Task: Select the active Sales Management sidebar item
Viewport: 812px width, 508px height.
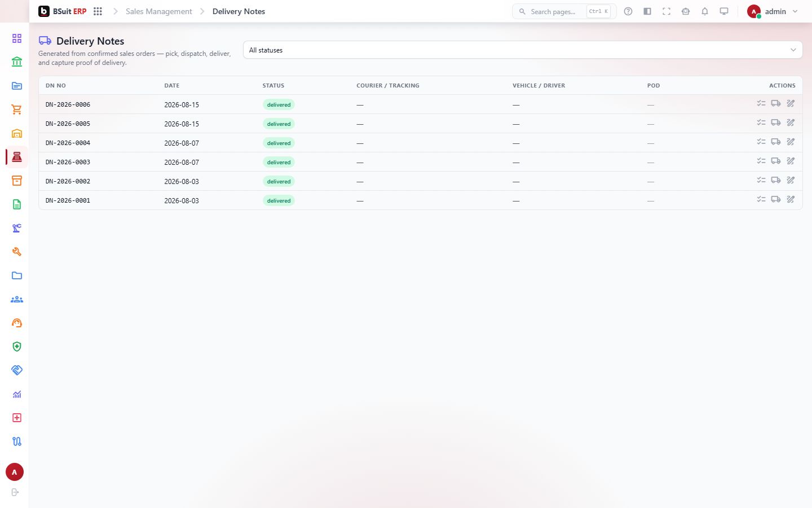Action: pos(17,157)
